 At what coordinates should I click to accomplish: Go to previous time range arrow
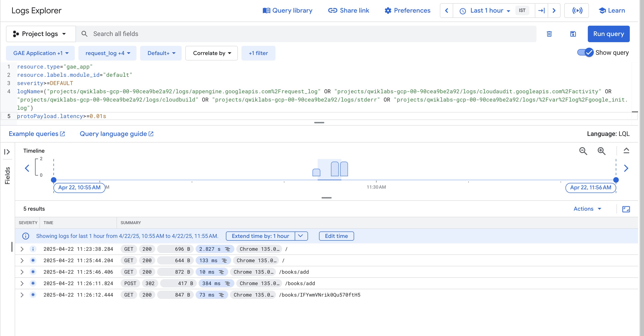click(x=447, y=11)
